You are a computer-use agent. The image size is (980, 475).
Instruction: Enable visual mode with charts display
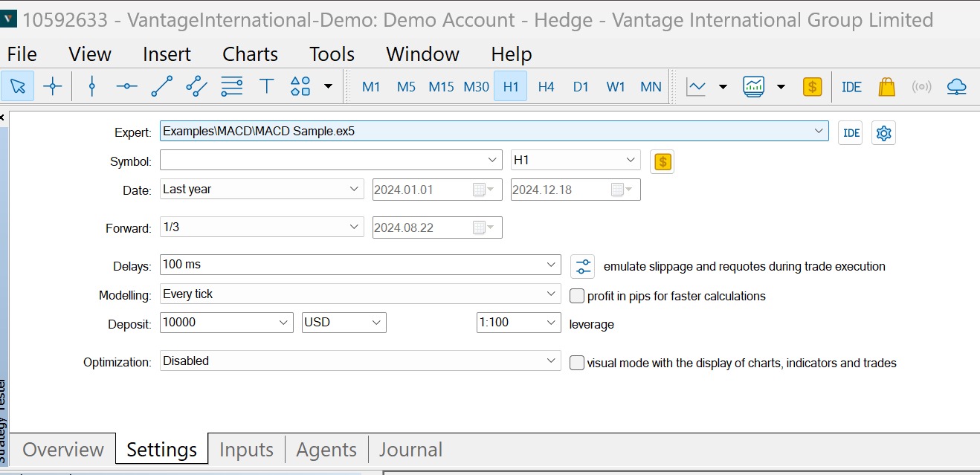pyautogui.click(x=577, y=363)
